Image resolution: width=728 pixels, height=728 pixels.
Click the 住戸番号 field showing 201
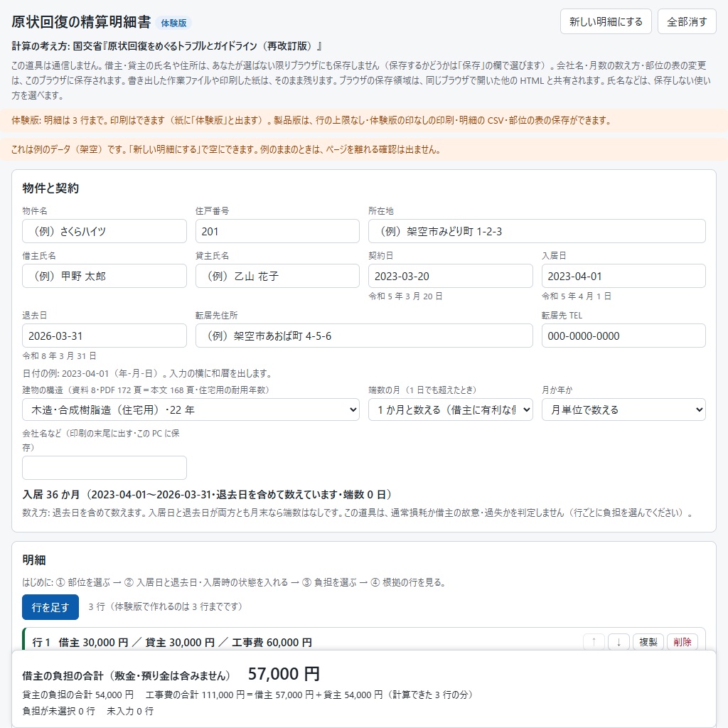277,231
